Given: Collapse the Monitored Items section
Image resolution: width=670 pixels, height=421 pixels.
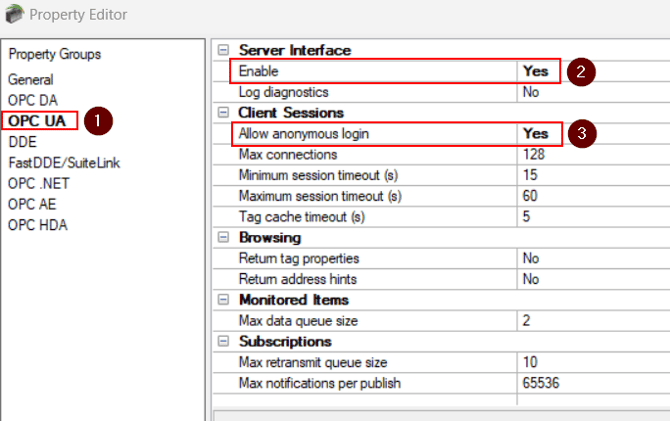Looking at the screenshot, I should [223, 300].
